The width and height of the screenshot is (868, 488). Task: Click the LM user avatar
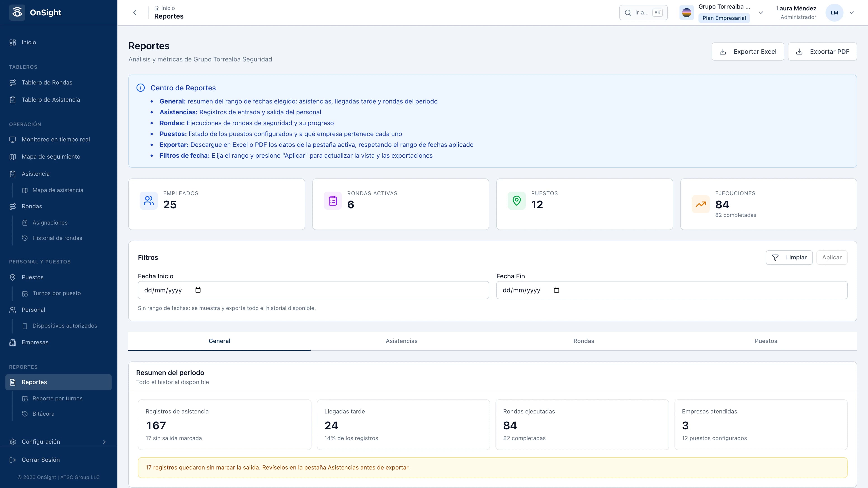pos(834,13)
